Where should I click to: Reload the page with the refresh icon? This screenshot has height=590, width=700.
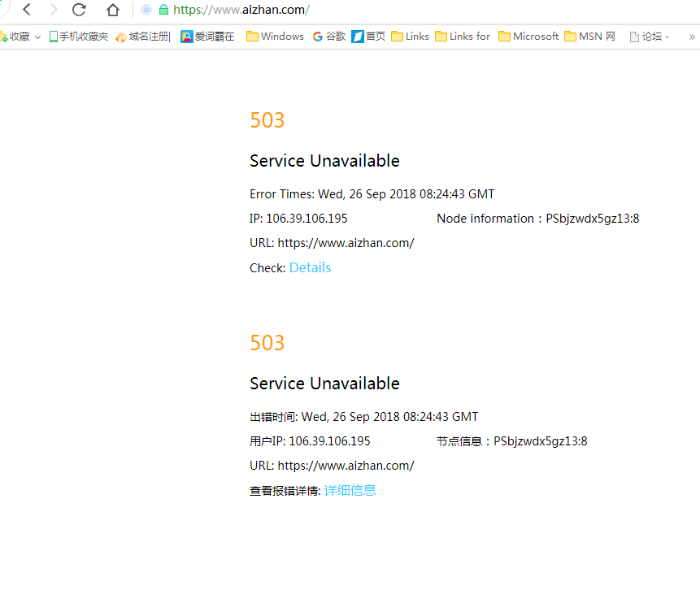tap(79, 10)
